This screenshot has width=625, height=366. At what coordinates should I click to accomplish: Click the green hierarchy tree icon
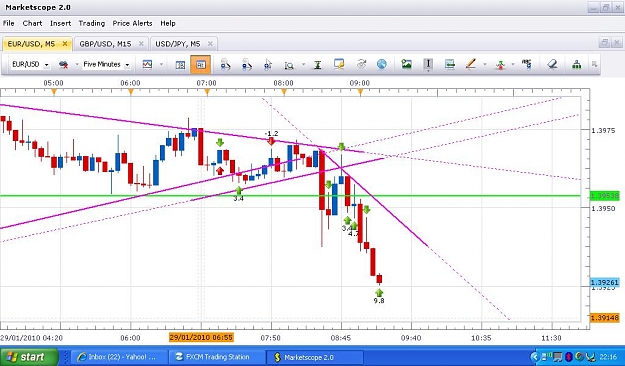576,64
